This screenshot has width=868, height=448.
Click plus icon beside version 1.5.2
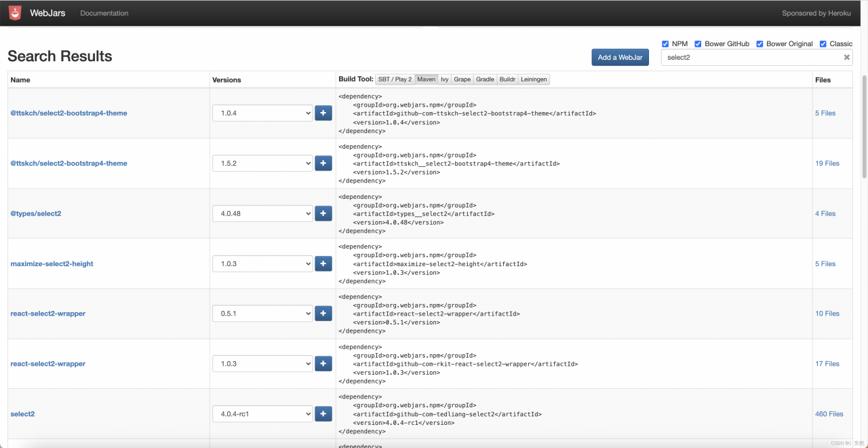click(323, 163)
